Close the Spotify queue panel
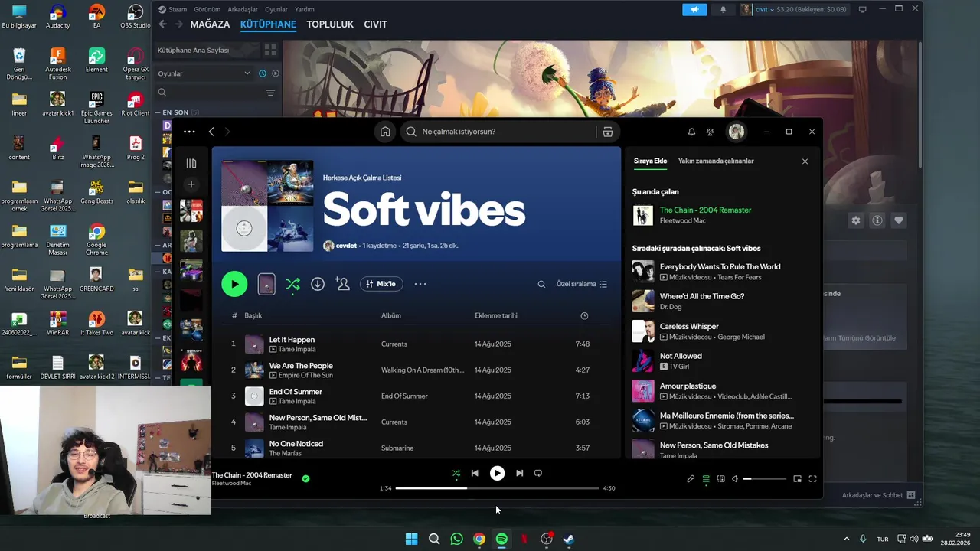 (x=805, y=161)
